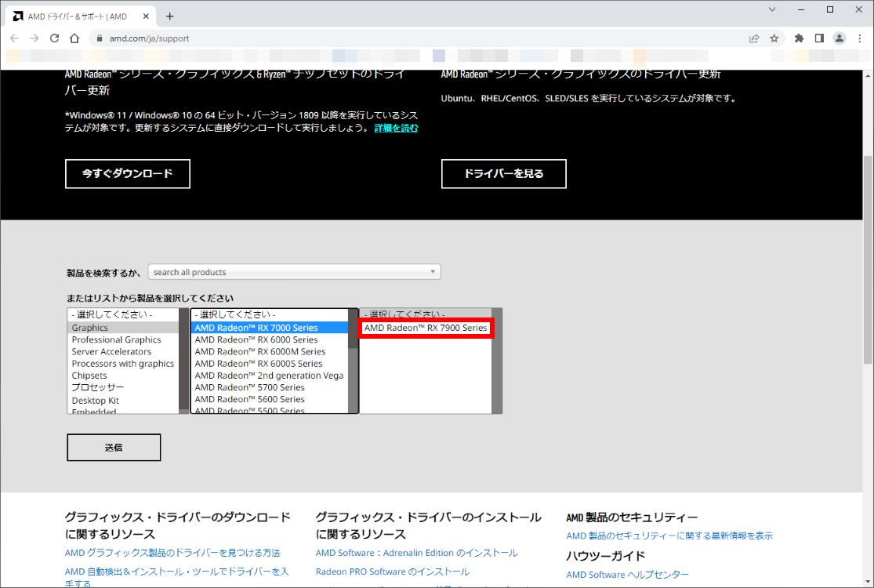
Task: Open the search all products dropdown
Action: (x=294, y=272)
